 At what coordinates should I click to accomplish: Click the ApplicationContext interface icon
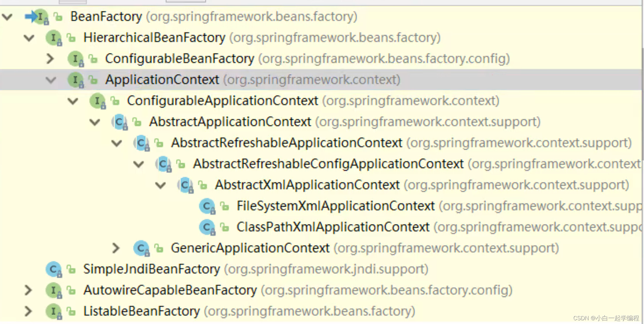76,80
